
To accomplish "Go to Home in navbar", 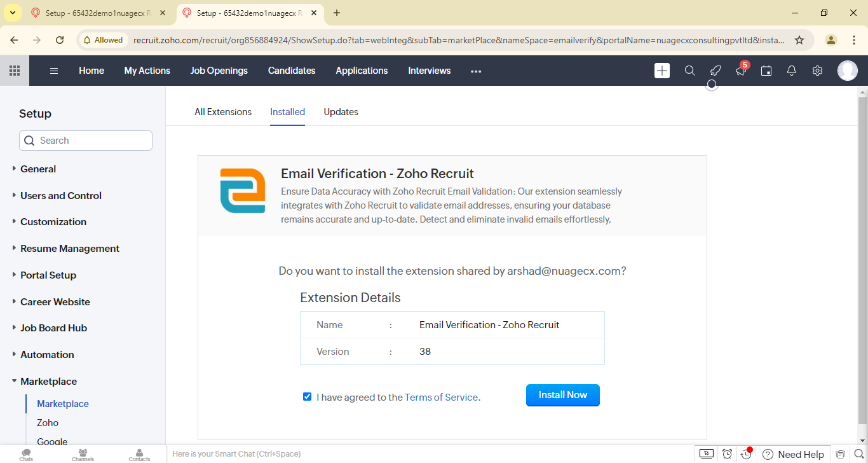I will 92,71.
